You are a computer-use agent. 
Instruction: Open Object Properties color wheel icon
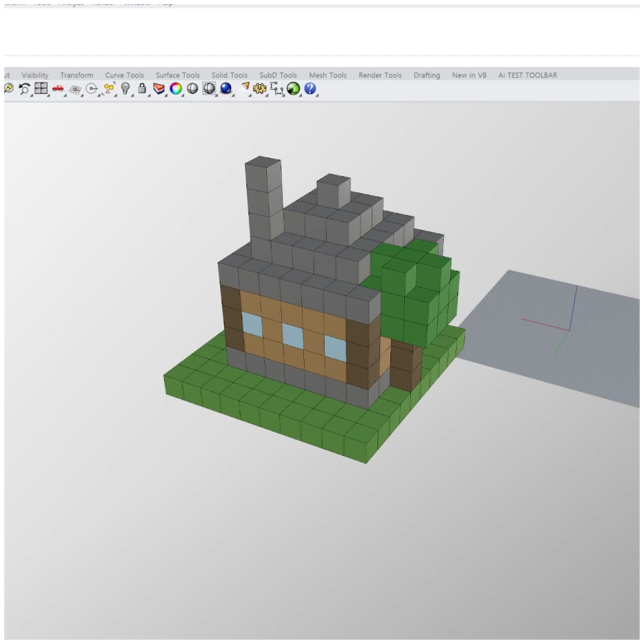coord(176,89)
